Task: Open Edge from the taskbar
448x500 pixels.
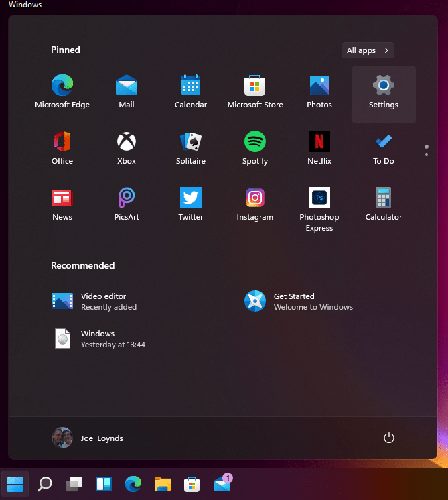Action: (133, 484)
